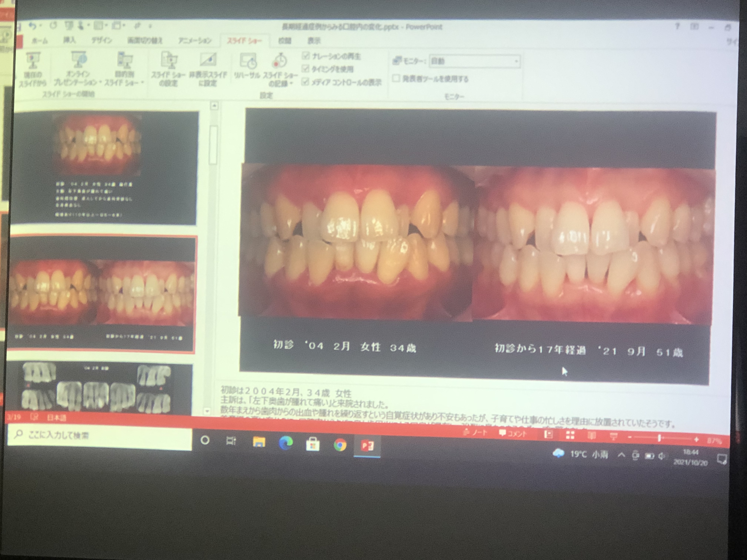Open the Transitions (画面切り替え) tab
The width and height of the screenshot is (747, 560).
pos(145,41)
